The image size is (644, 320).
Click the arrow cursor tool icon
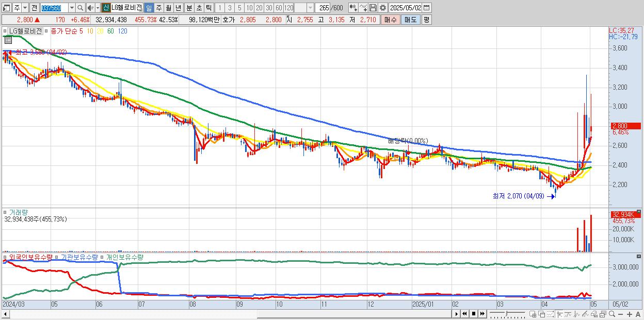point(559,314)
